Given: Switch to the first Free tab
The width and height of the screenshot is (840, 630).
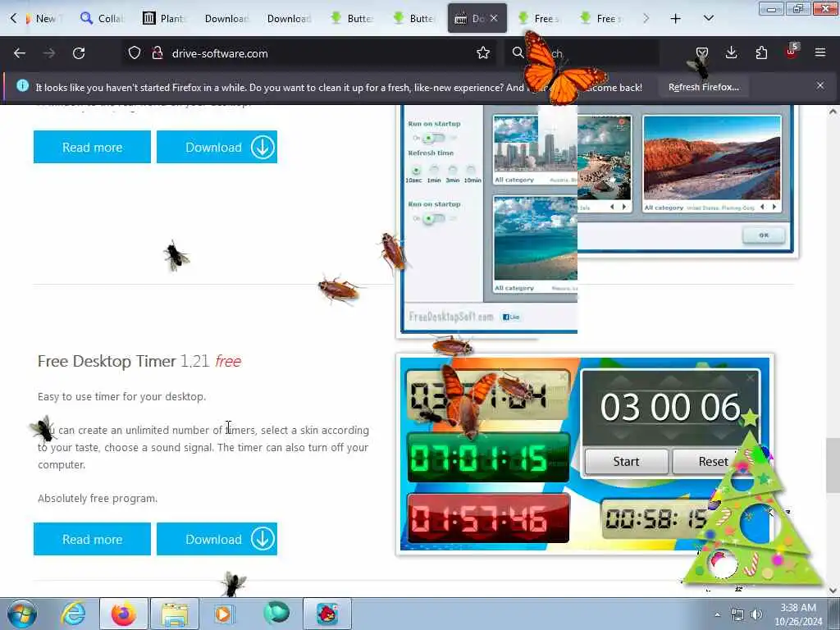Looking at the screenshot, I should (538, 19).
